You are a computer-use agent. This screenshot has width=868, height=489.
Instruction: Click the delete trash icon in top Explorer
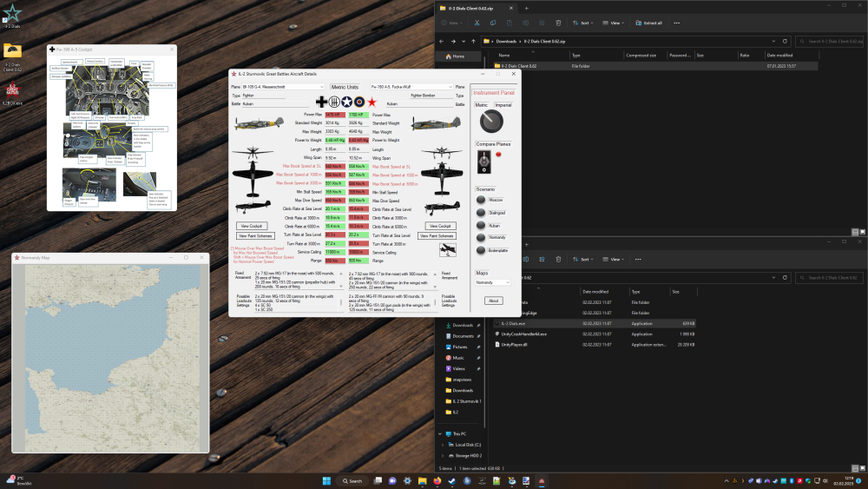point(557,23)
